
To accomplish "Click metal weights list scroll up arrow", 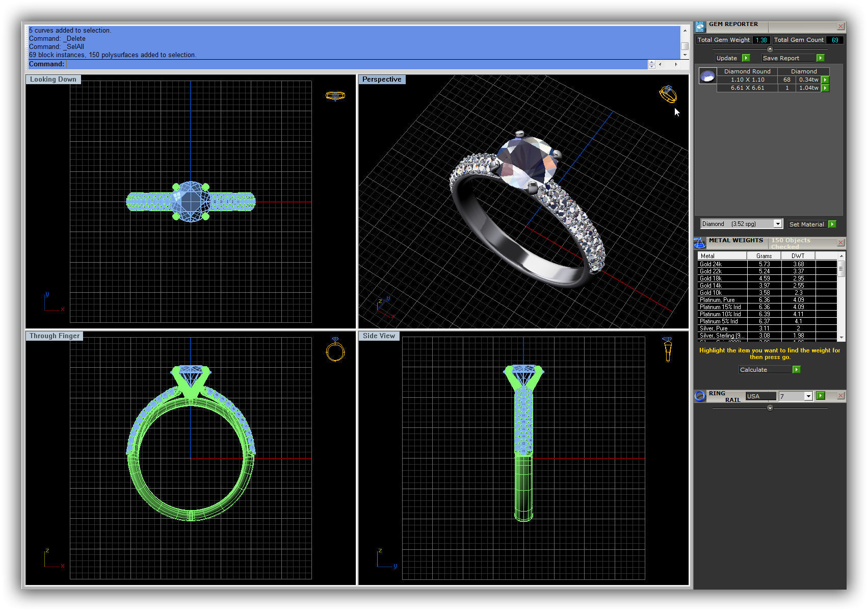I will [x=841, y=256].
